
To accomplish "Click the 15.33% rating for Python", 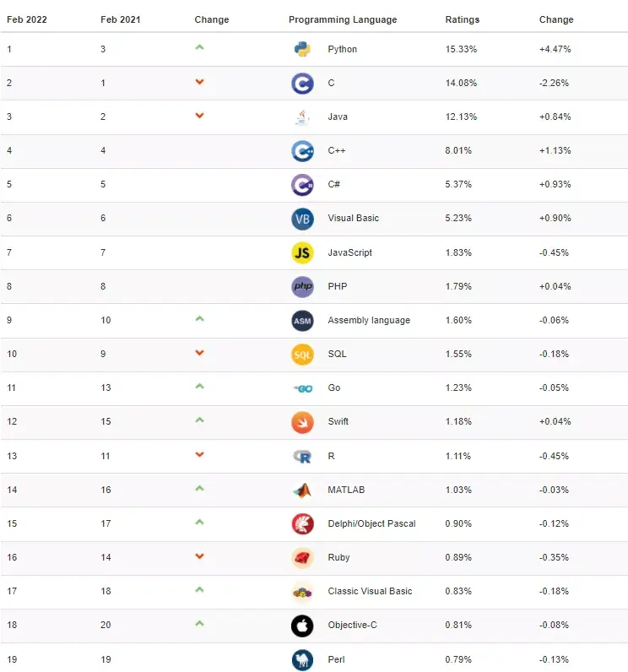I will click(461, 49).
